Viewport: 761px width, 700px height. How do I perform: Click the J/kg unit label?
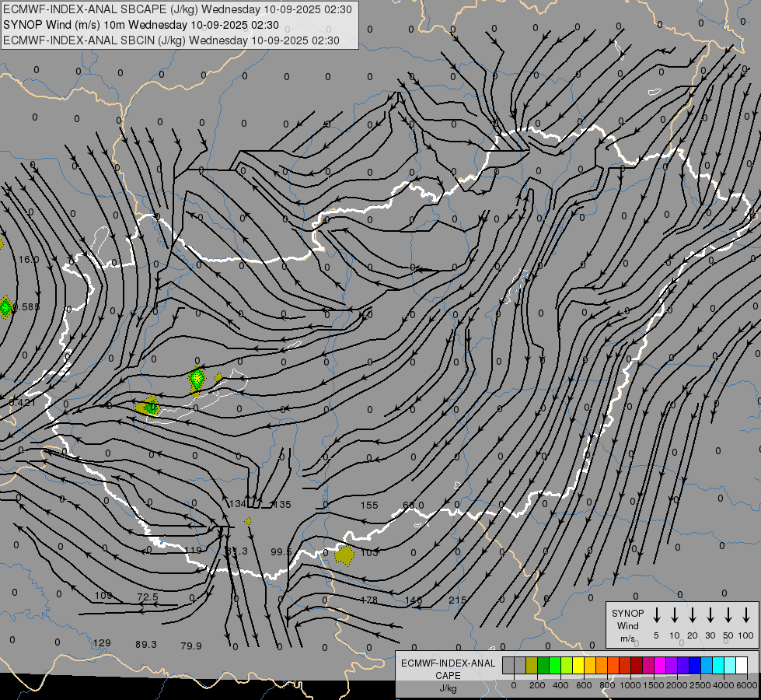pos(448,688)
